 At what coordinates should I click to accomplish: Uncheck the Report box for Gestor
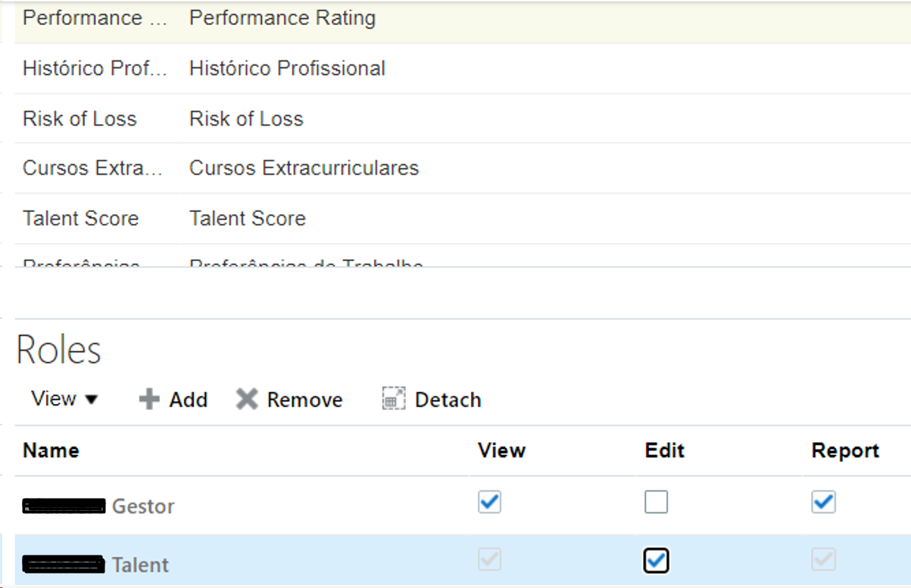click(x=824, y=502)
